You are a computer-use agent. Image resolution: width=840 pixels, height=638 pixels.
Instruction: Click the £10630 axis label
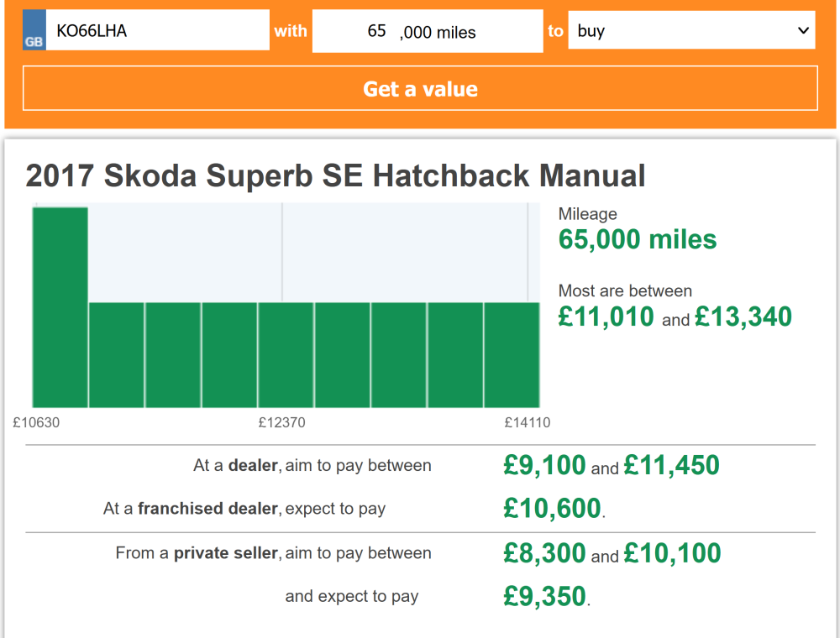tap(36, 423)
